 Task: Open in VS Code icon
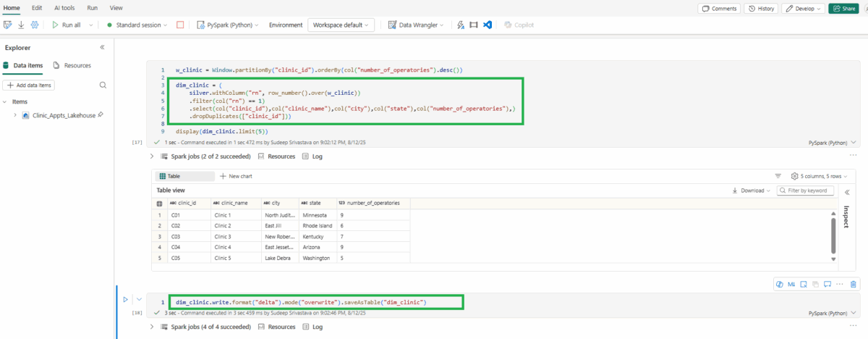(488, 25)
